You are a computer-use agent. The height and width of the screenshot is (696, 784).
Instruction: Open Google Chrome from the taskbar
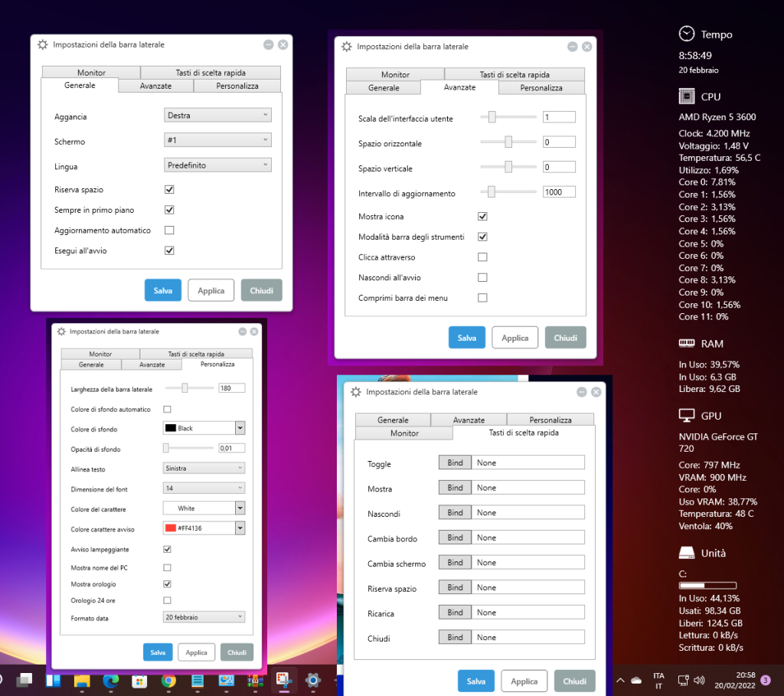coord(168,680)
